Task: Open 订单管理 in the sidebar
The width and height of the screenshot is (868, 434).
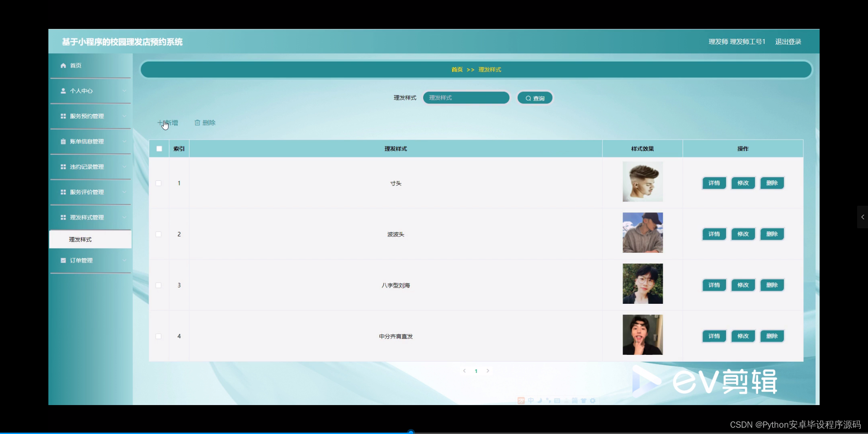Action: tap(90, 260)
